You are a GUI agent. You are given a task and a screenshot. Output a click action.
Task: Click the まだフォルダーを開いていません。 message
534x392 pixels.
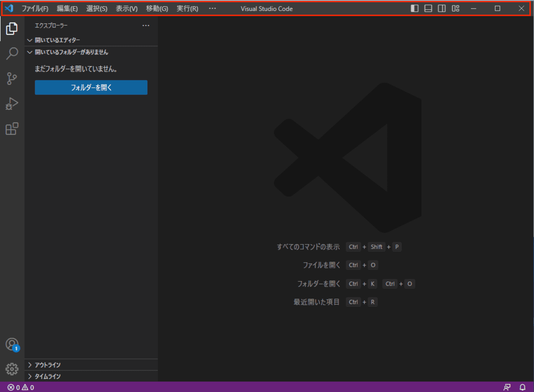point(76,69)
